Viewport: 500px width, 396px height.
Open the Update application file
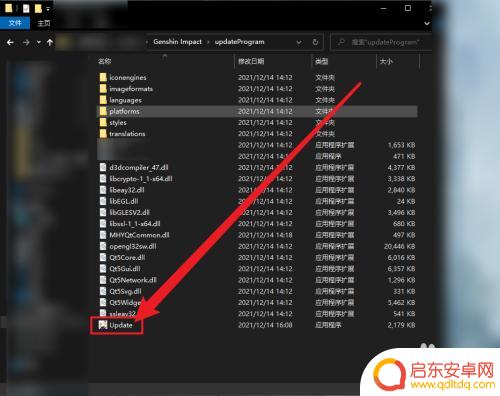tap(121, 325)
